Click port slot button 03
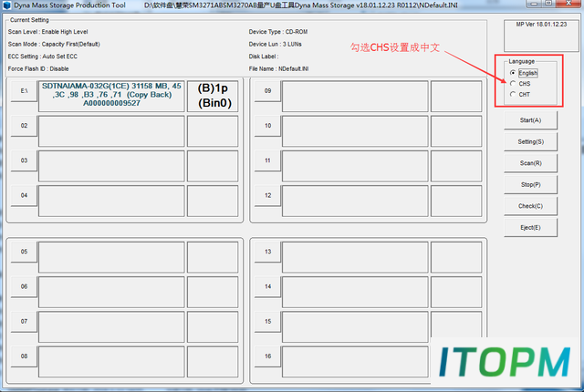 [25, 160]
